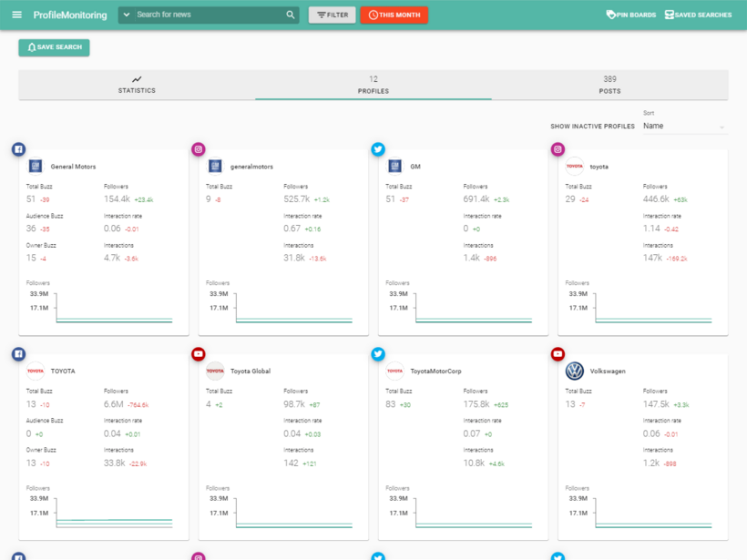Open the generalmotors profile name
Viewport: 747px width, 560px height.
[251, 167]
